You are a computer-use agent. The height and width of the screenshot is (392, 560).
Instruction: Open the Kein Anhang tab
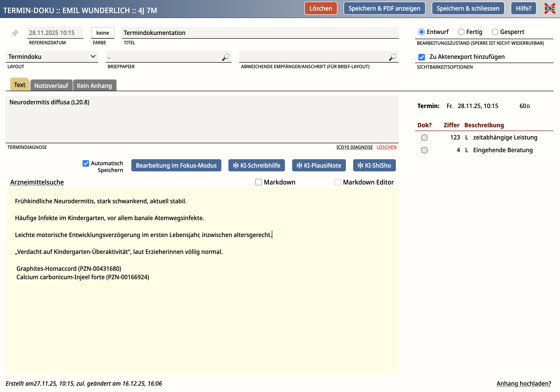tap(95, 86)
